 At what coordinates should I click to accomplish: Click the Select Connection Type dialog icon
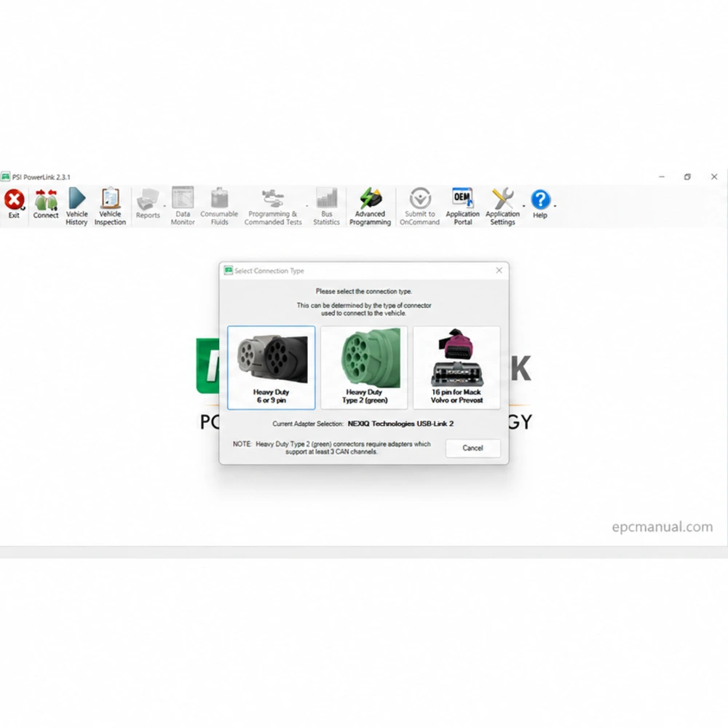click(229, 270)
